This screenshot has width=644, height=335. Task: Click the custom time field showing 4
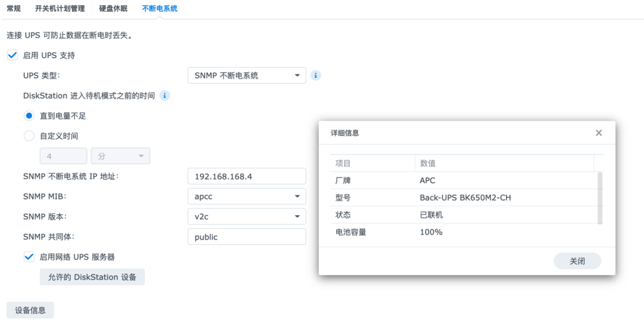[x=63, y=156]
